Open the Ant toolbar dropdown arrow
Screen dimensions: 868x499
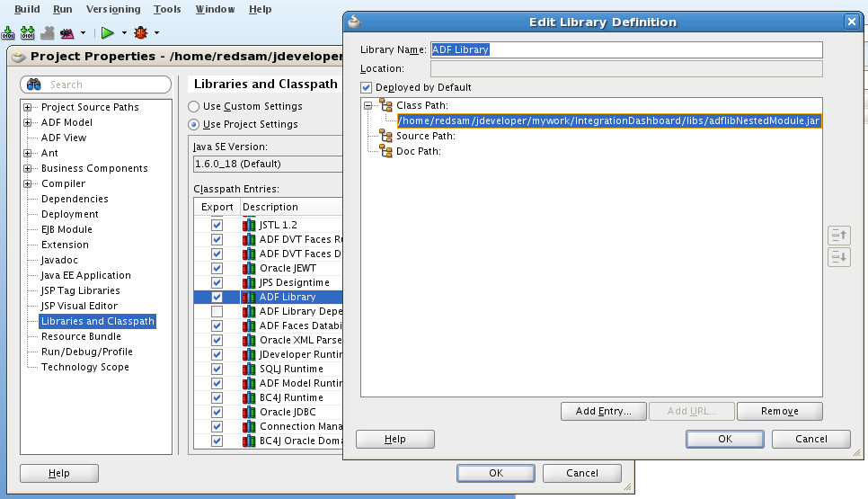pyautogui.click(x=83, y=33)
